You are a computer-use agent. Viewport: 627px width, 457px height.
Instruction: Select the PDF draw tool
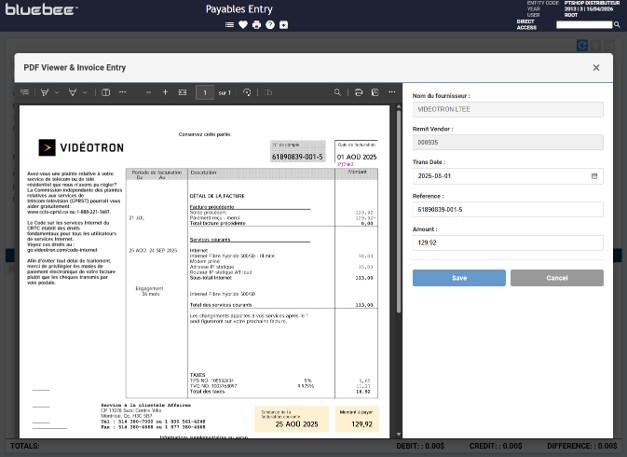[x=73, y=92]
